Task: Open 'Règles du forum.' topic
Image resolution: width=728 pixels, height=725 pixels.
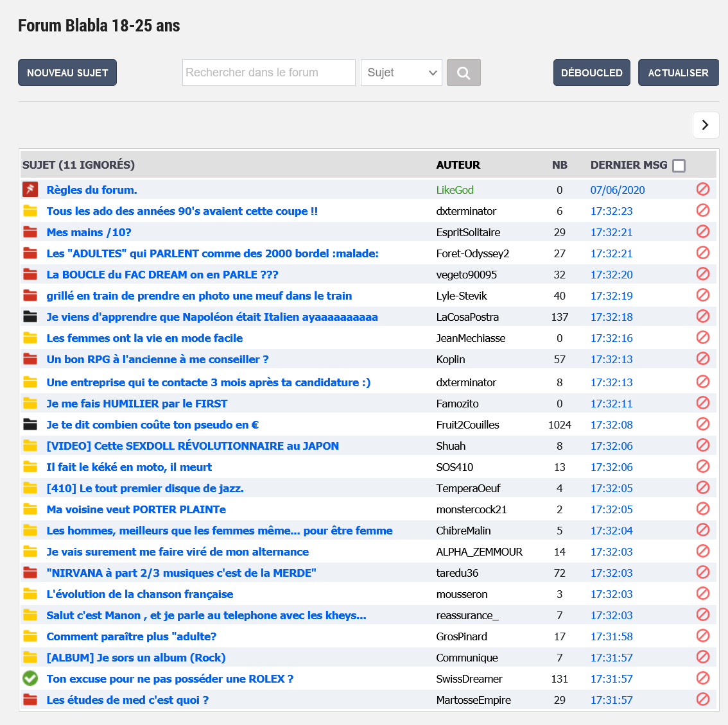Action: [x=92, y=190]
